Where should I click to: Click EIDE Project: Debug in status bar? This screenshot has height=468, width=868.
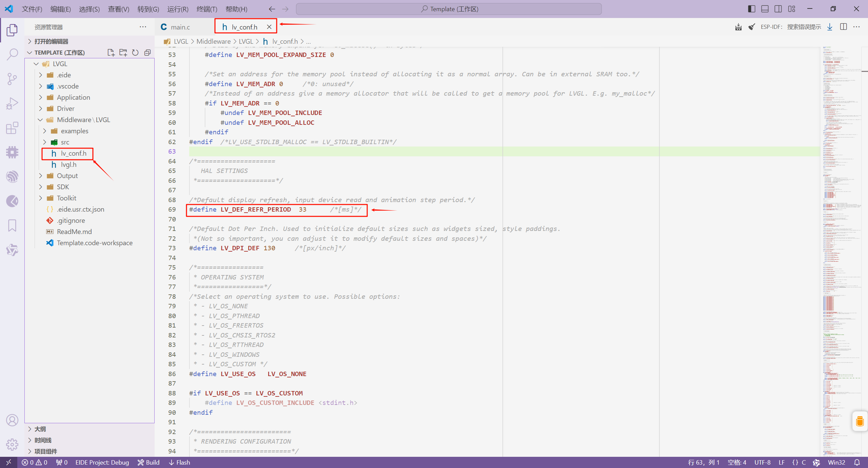click(102, 462)
